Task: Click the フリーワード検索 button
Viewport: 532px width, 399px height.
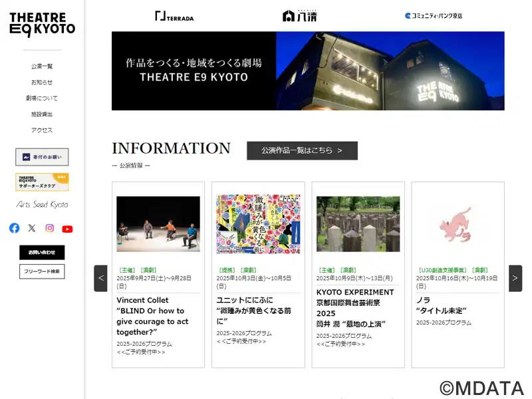Action: (42, 271)
